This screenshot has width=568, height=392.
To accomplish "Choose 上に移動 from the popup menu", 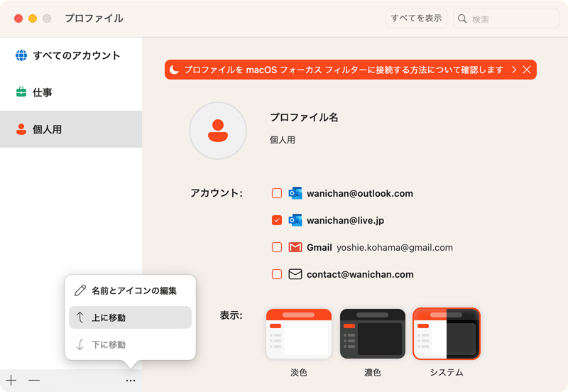I will (130, 317).
